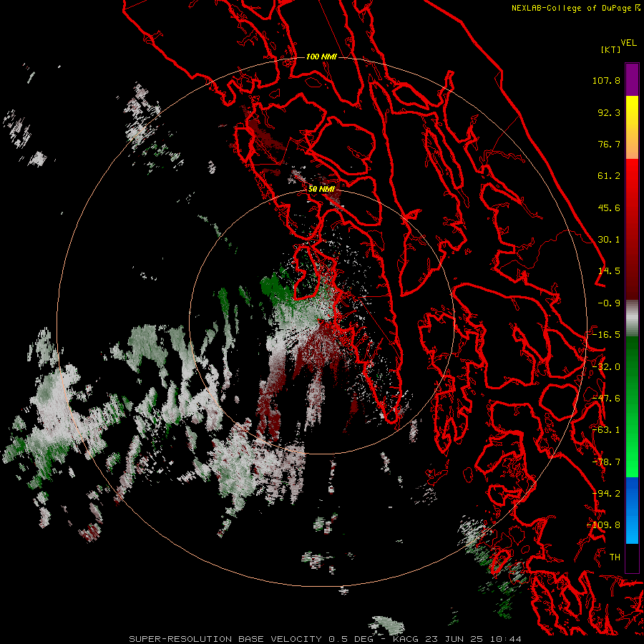Click the blue segment of the color bar
644x644 pixels.
[x=632, y=510]
